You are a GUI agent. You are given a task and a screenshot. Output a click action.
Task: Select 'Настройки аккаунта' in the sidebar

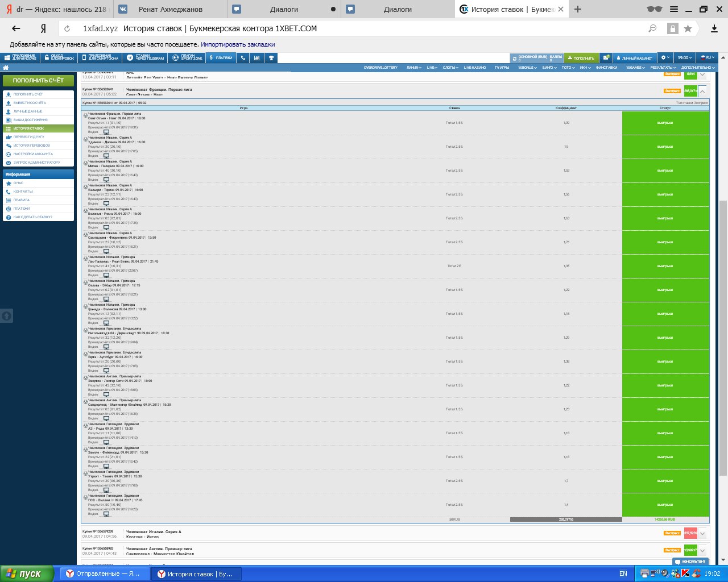pos(38,154)
